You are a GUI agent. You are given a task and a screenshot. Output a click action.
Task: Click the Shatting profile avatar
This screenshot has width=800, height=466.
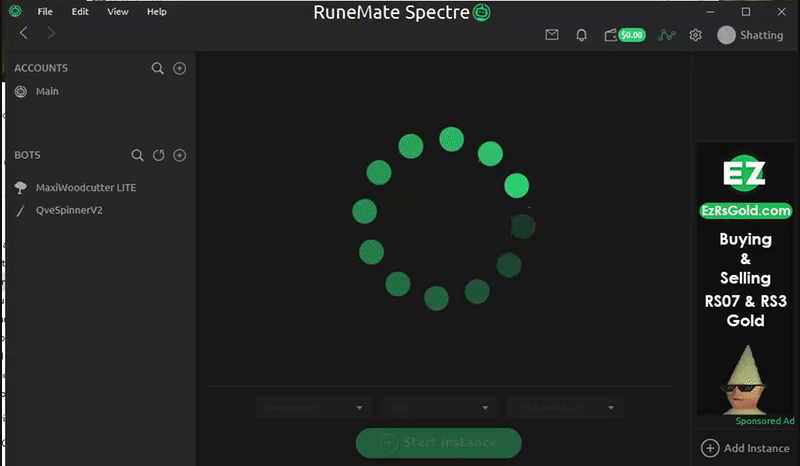(x=726, y=35)
